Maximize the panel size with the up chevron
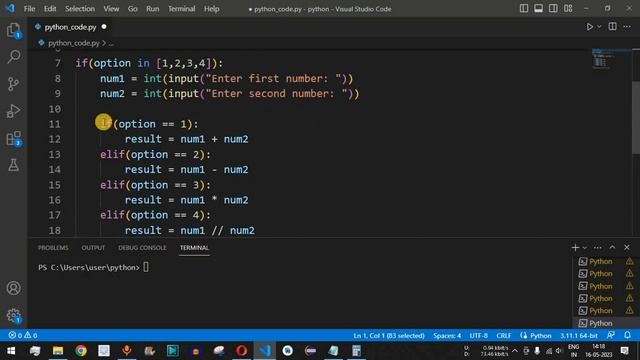The height and width of the screenshot is (360, 640). point(612,247)
